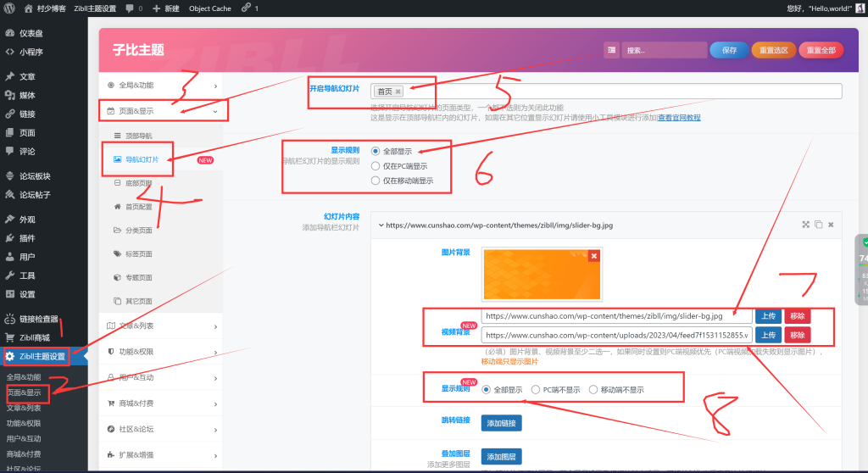The width and height of the screenshot is (868, 473).
Task: Click the fullscreen icon on slide item
Action: pos(805,225)
